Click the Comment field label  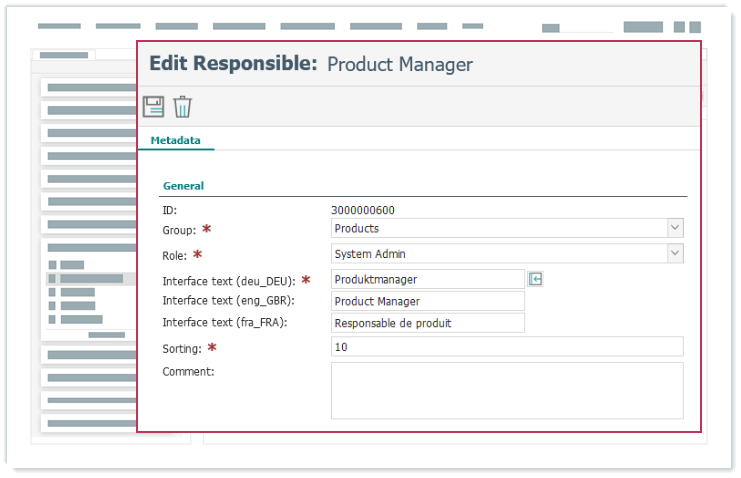pos(188,371)
